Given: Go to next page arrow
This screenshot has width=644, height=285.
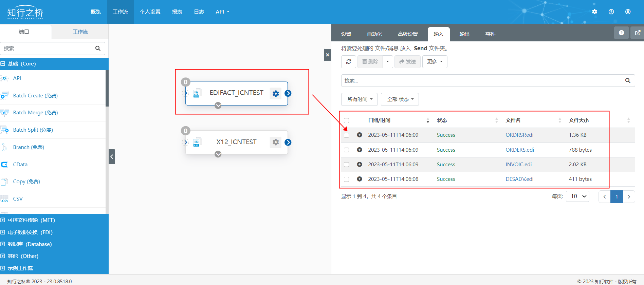Looking at the screenshot, I should click(x=629, y=196).
